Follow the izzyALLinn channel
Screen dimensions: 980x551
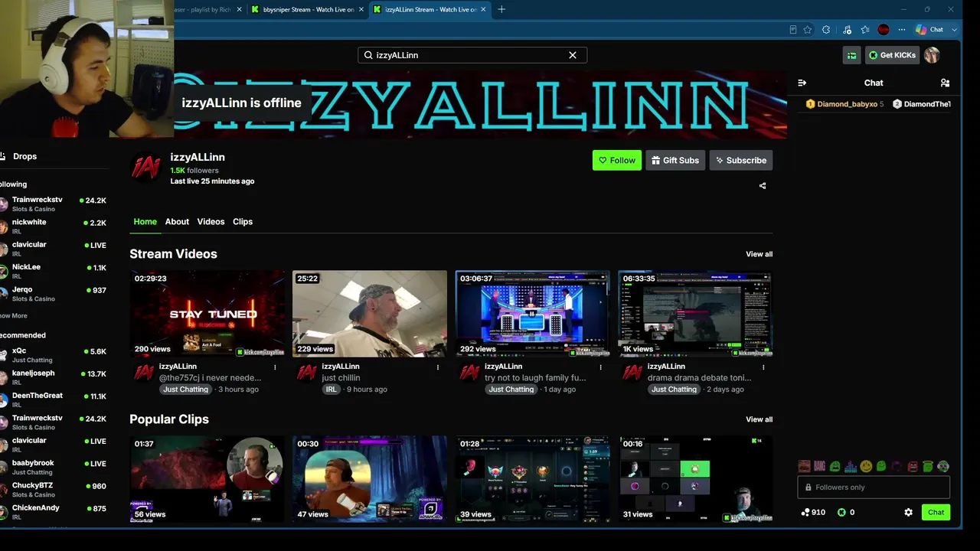616,160
